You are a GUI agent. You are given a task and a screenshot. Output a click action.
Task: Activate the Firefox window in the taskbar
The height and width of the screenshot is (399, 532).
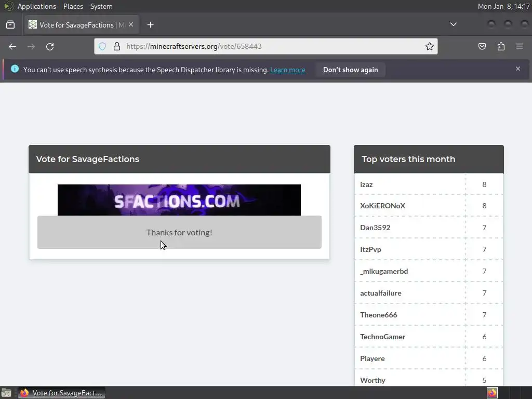pyautogui.click(x=61, y=393)
